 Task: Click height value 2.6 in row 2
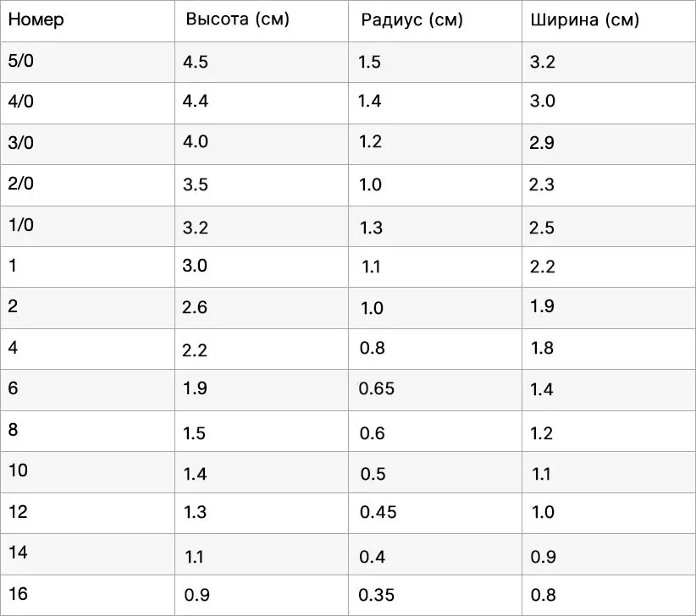(x=195, y=307)
